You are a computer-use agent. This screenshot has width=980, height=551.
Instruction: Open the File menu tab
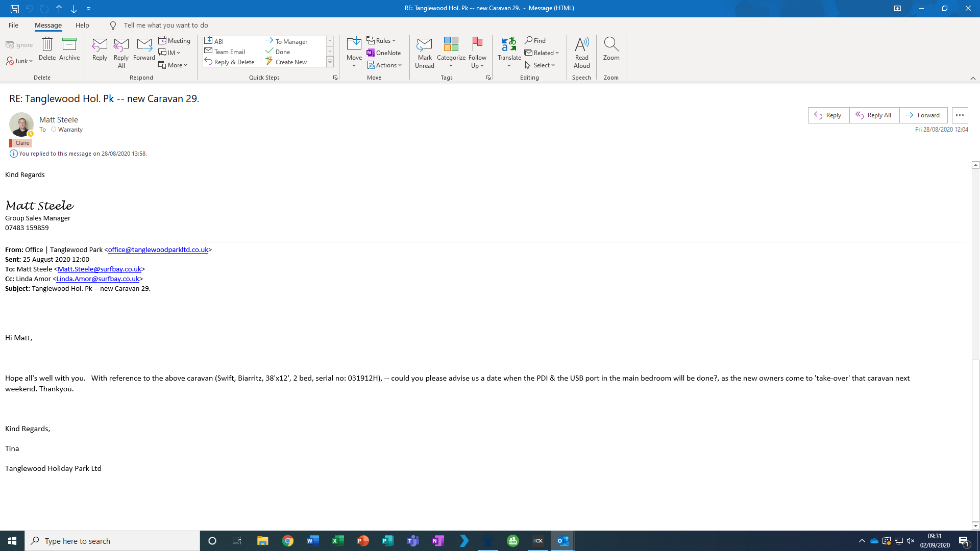13,25
